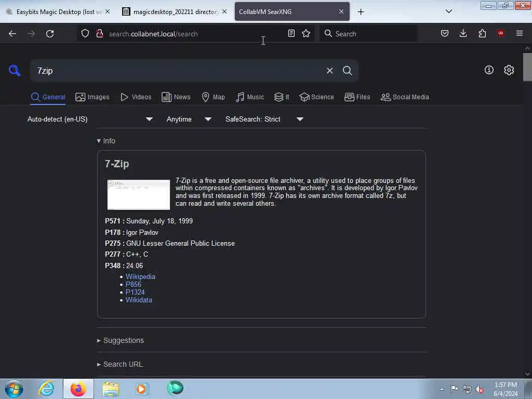The image size is (532, 399).
Task: Open the uBlock Origin extension icon
Action: [x=500, y=33]
